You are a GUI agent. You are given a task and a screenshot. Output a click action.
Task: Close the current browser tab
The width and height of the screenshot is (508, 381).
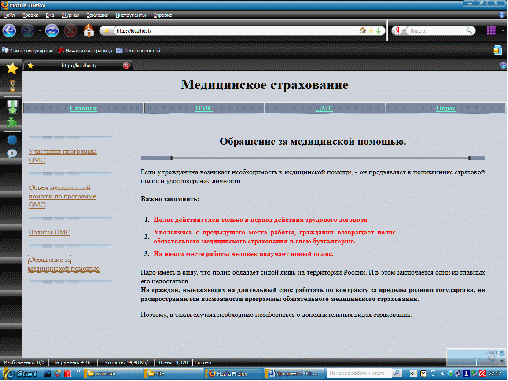pos(126,65)
